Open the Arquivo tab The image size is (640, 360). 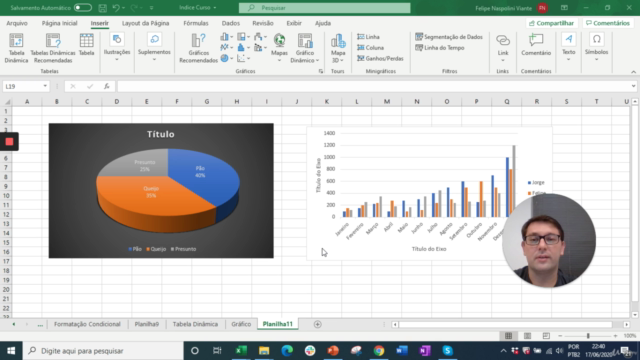click(x=17, y=23)
